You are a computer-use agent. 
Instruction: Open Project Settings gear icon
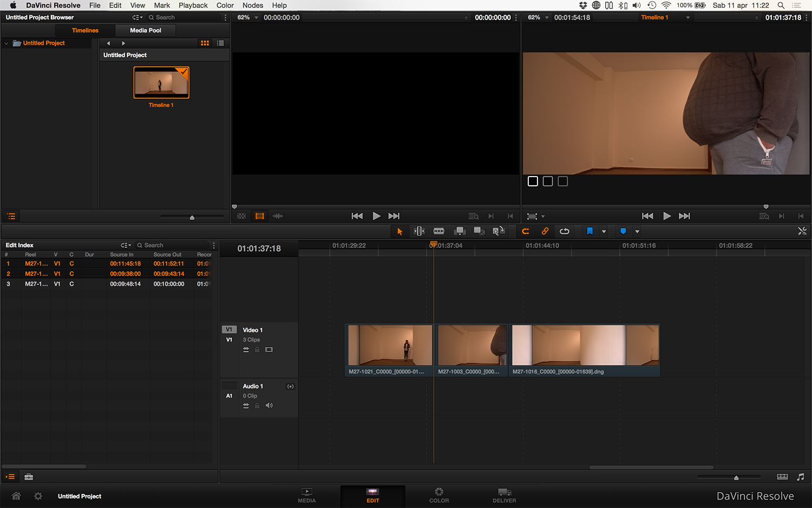(38, 496)
